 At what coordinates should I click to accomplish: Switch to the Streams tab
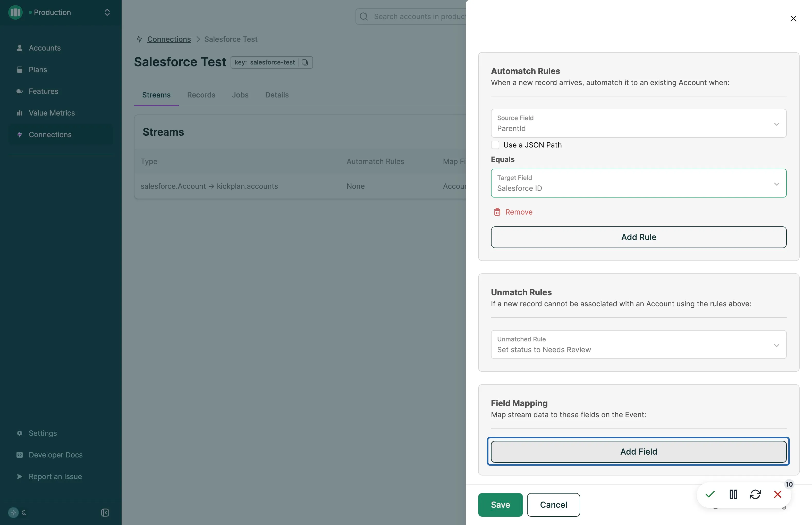coord(156,95)
